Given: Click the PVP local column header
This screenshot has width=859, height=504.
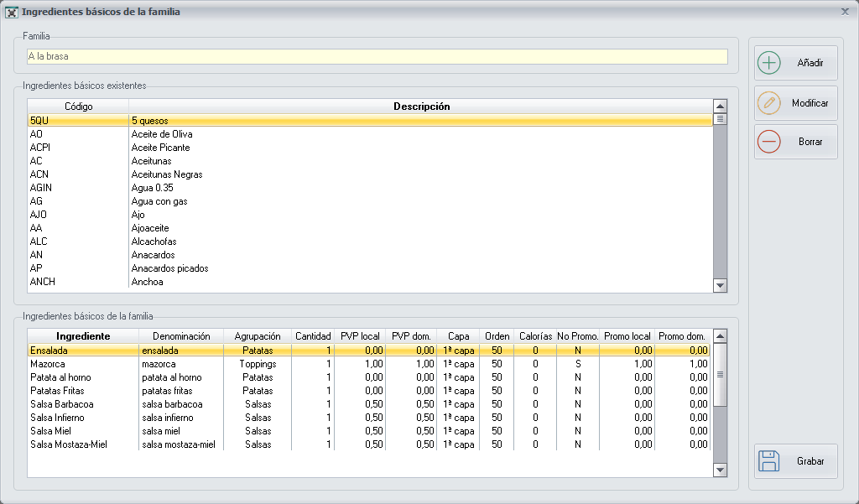Looking at the screenshot, I should point(360,336).
